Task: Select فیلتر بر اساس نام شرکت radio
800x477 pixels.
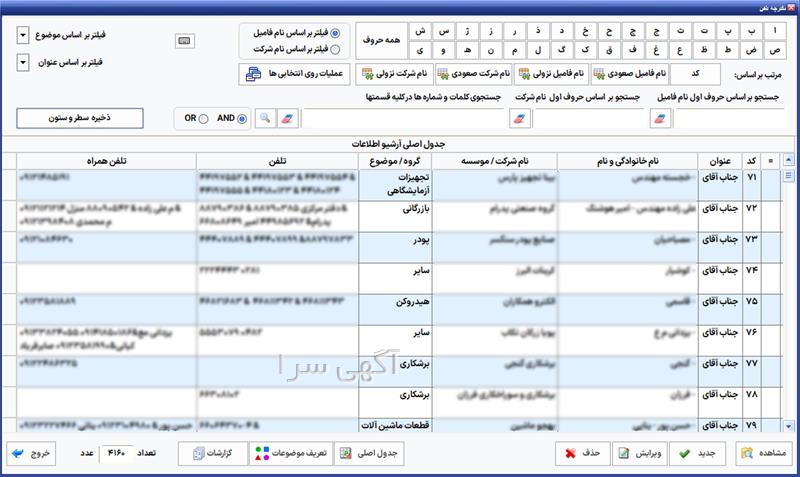Action: (x=335, y=49)
